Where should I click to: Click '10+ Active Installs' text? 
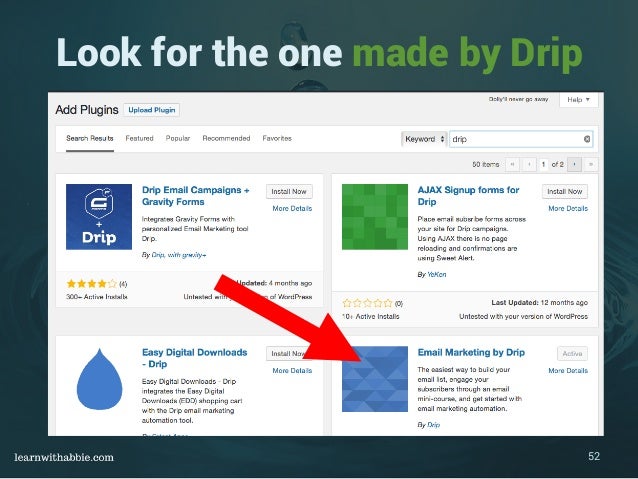tap(371, 317)
